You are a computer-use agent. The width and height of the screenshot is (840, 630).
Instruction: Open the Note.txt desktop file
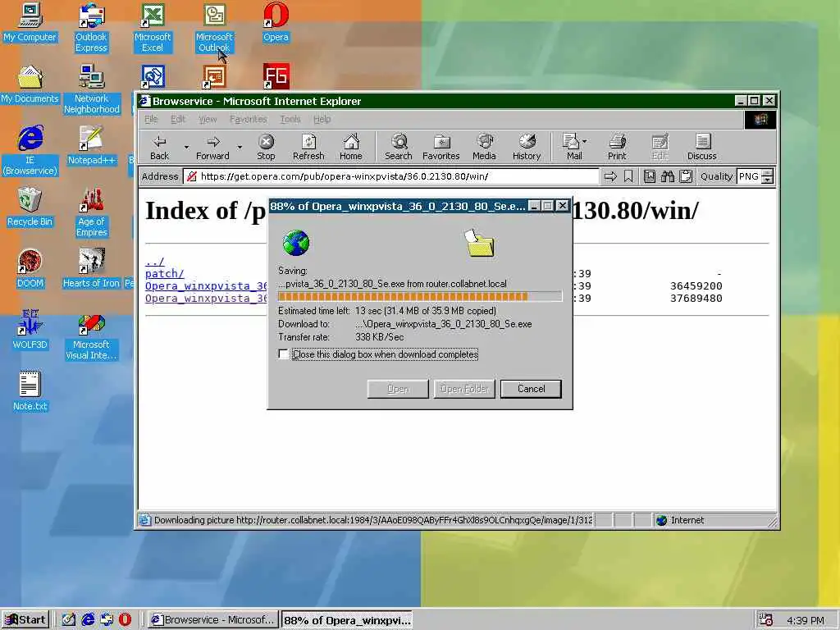click(x=30, y=391)
